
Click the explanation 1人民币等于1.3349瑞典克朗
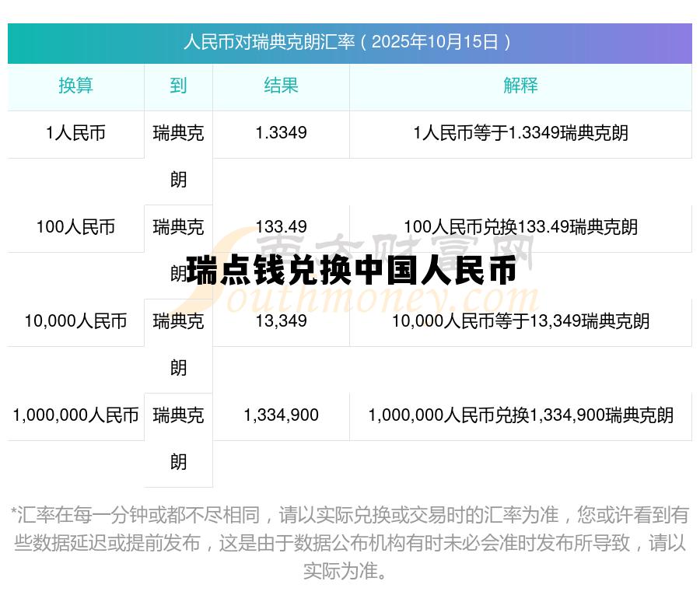pyautogui.click(x=521, y=135)
